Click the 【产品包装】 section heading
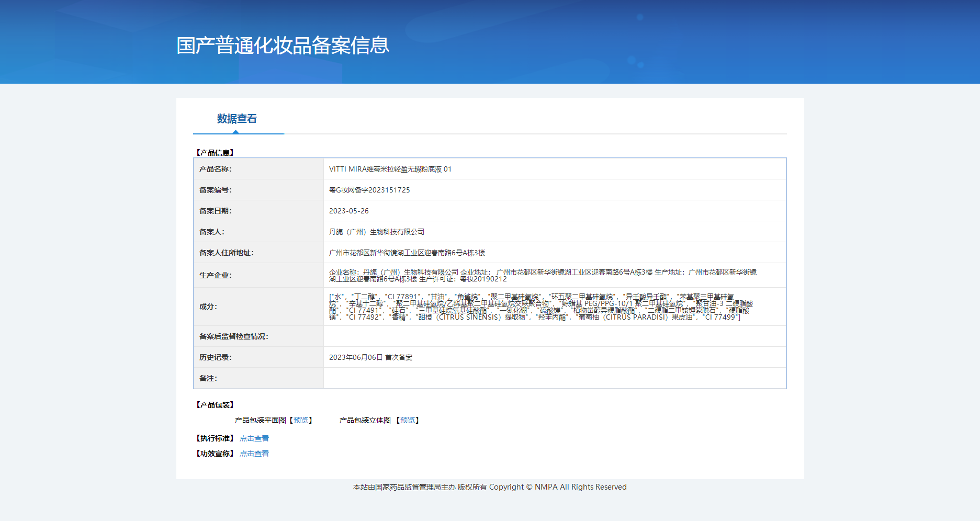Screen dimensions: 980x521 (x=215, y=405)
